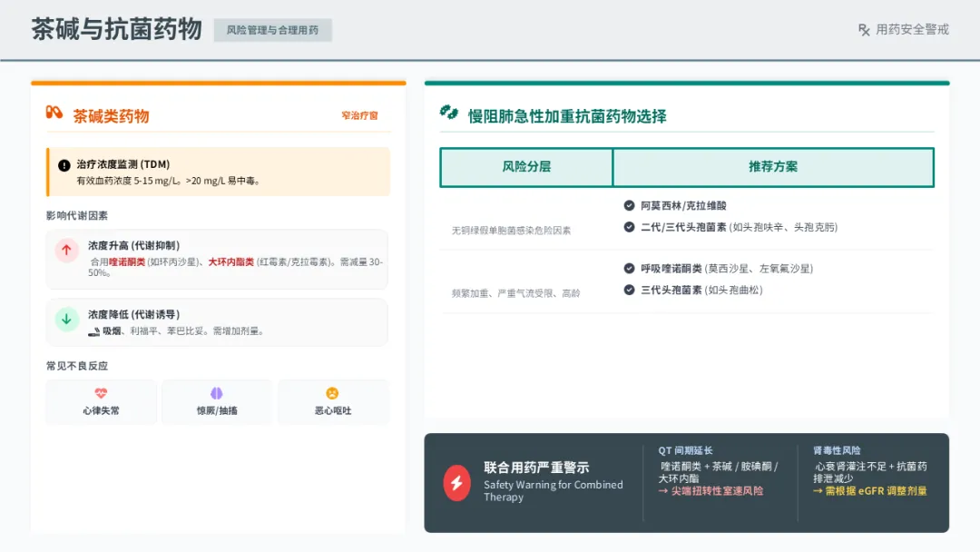
Task: Open the 惊厥/抽搐 adverse reaction card
Action: tap(217, 402)
